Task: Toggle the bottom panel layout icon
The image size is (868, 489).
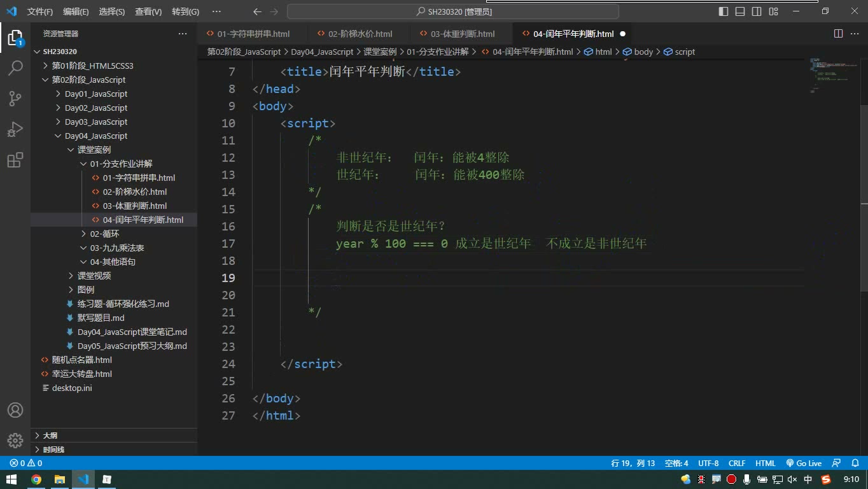Action: [740, 11]
